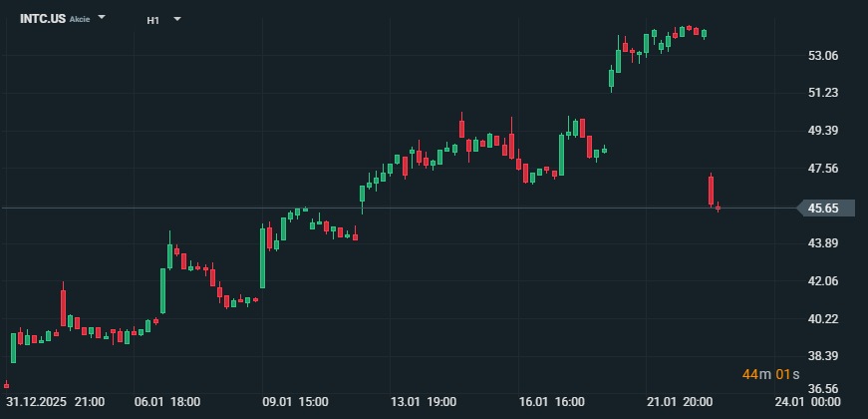Click the 09.01 15:00 time label

coord(296,401)
